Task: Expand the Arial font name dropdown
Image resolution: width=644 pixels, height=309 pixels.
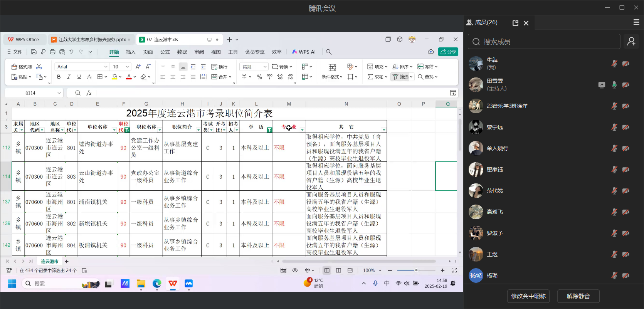Action: click(x=106, y=67)
